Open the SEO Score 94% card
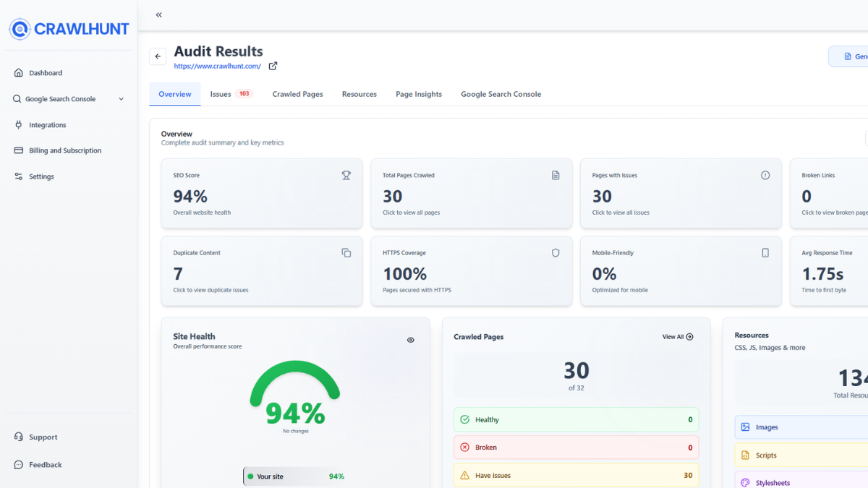 coord(262,194)
